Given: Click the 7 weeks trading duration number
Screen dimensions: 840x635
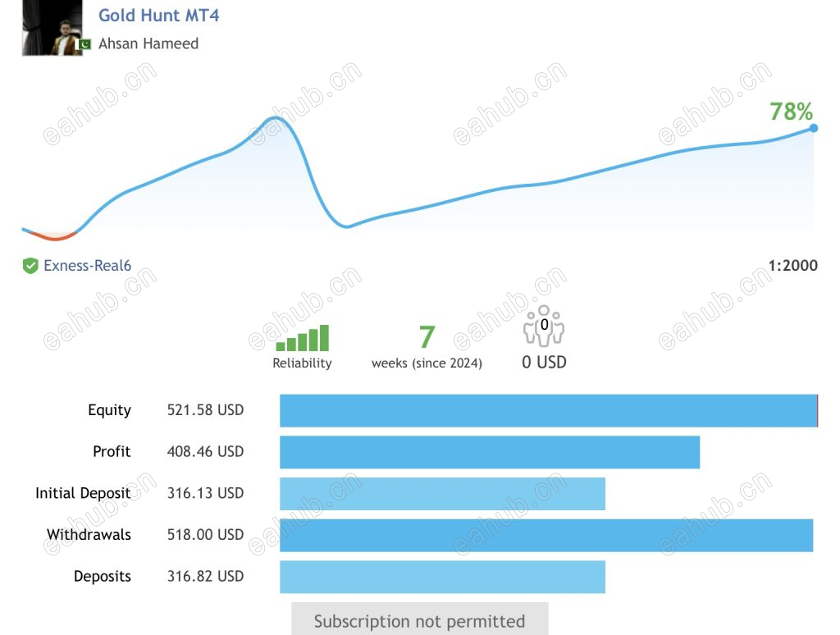Looking at the screenshot, I should [x=427, y=337].
